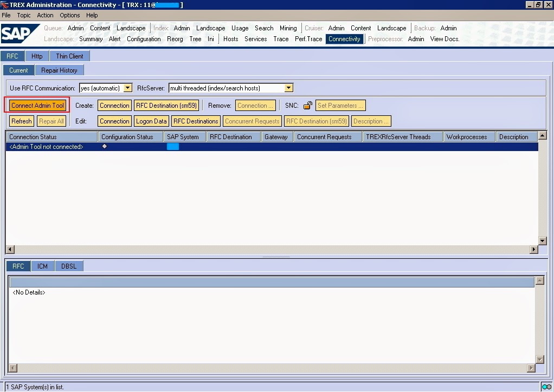Open Cruiser Content navigation link
554x392 pixels.
[x=360, y=28]
